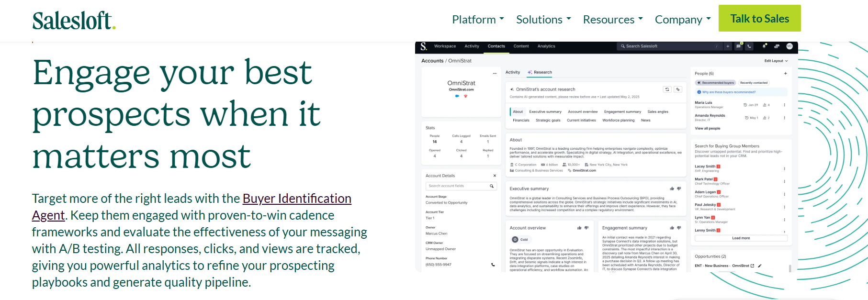Select the Sales angles section link
The height and width of the screenshot is (300, 868).
pos(658,112)
